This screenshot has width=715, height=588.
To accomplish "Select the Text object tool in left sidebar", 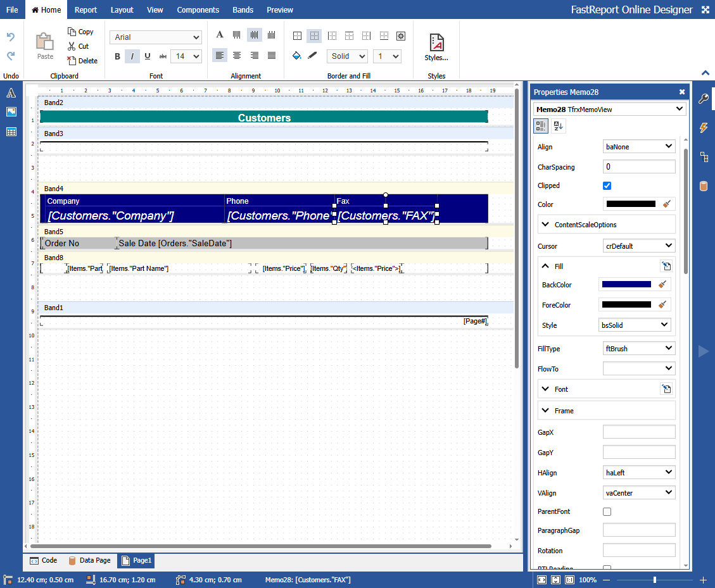I will tap(11, 94).
